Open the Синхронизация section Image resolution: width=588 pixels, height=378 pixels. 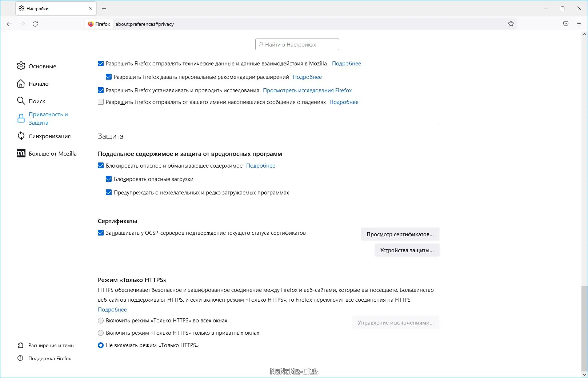tap(49, 136)
